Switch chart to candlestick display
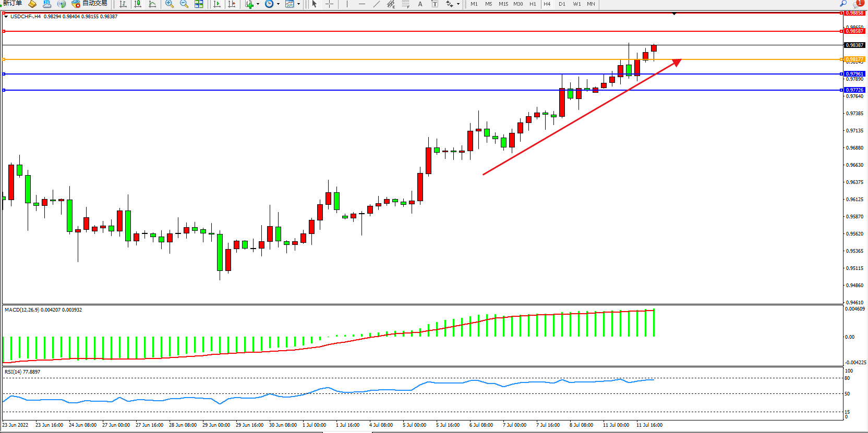868x433 pixels. point(138,4)
